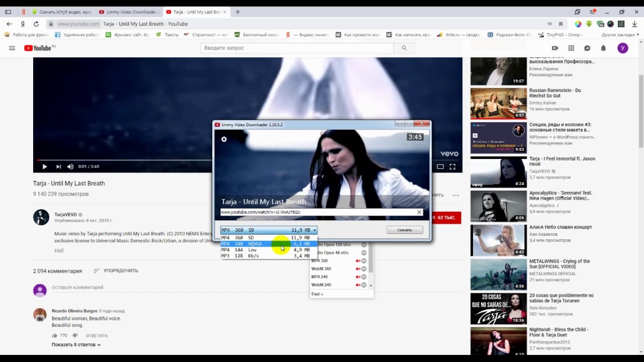Viewport: 644px width, 362px height.
Task: Open a new browser tab
Action: click(x=237, y=12)
